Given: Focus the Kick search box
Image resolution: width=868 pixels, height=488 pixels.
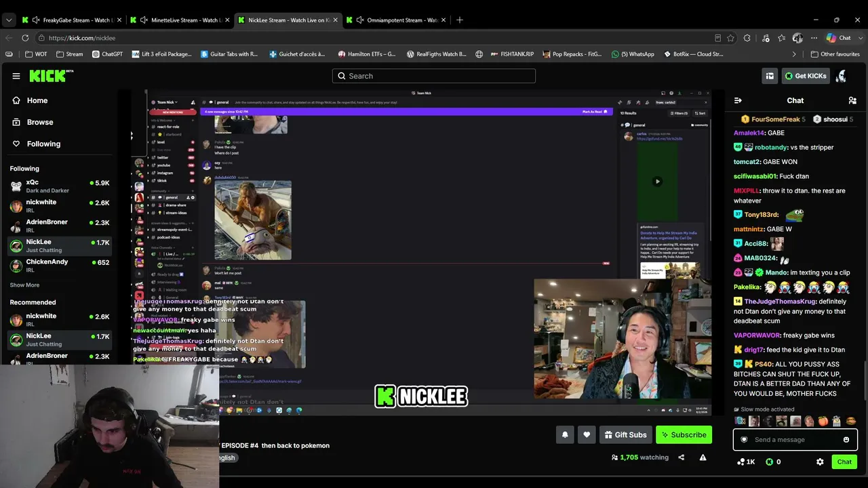Looking at the screenshot, I should point(434,76).
